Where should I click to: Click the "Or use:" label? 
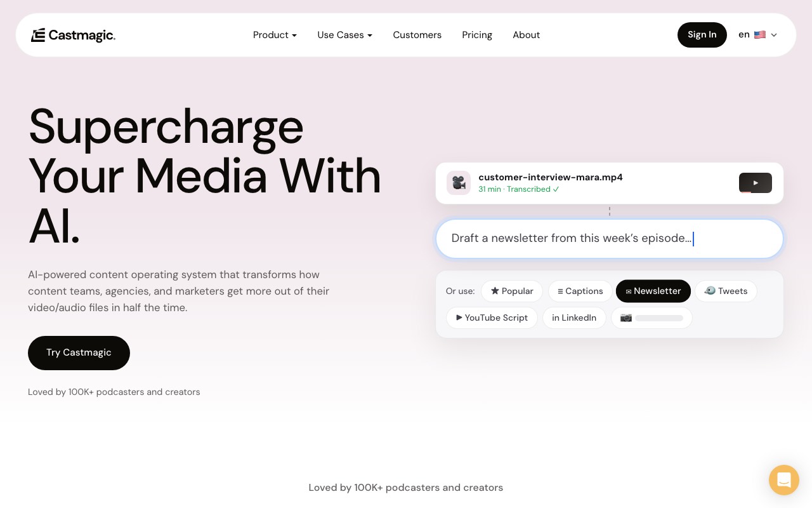[460, 291]
